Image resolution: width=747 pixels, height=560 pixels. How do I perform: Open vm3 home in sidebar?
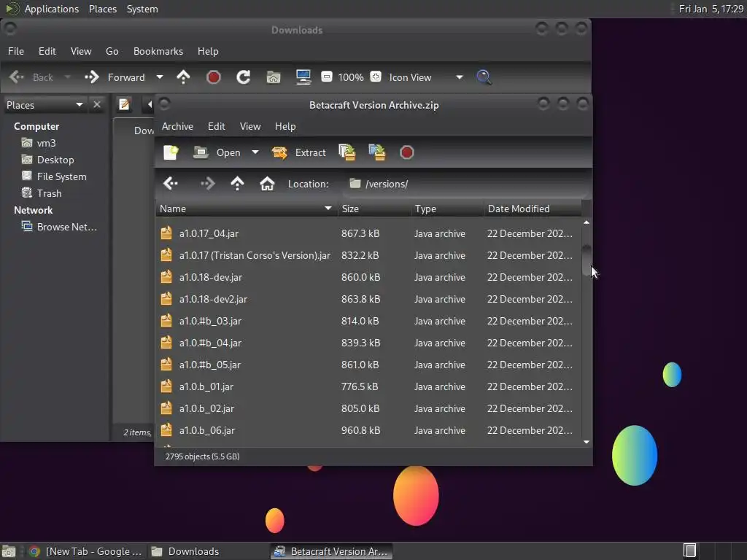coord(39,143)
